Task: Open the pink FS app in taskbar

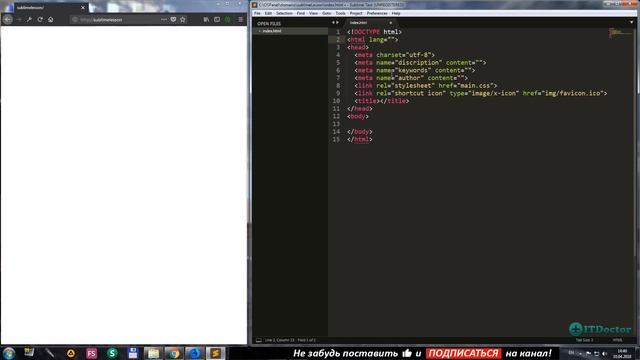Action: pyautogui.click(x=91, y=353)
